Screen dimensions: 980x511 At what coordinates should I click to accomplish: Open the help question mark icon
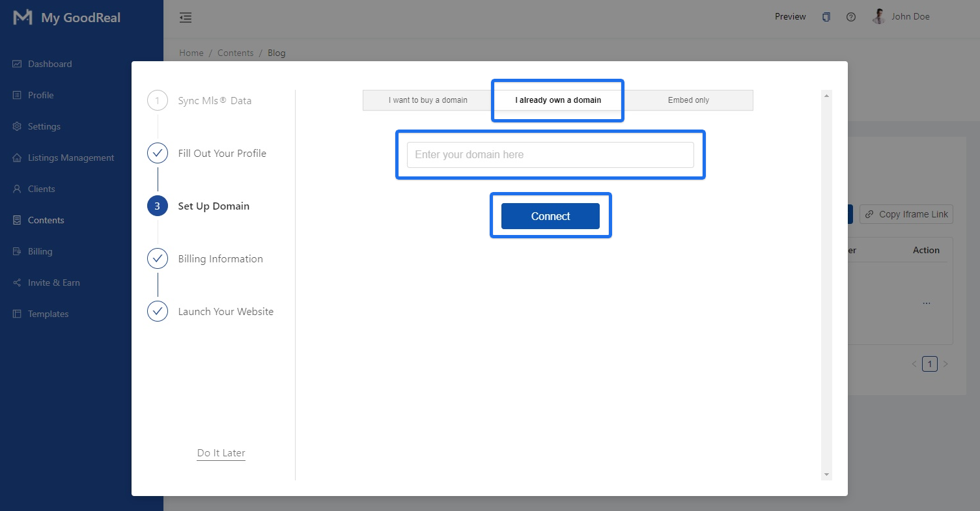(850, 17)
